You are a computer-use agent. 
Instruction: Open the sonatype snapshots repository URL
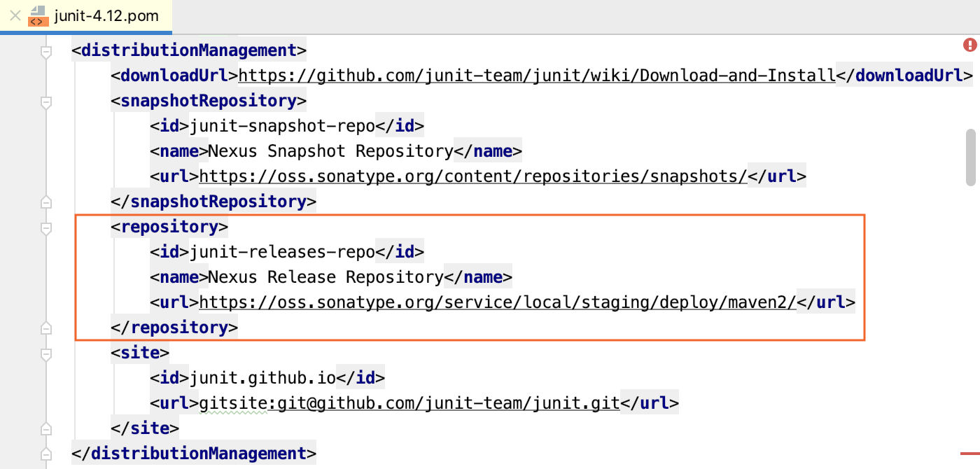474,176
